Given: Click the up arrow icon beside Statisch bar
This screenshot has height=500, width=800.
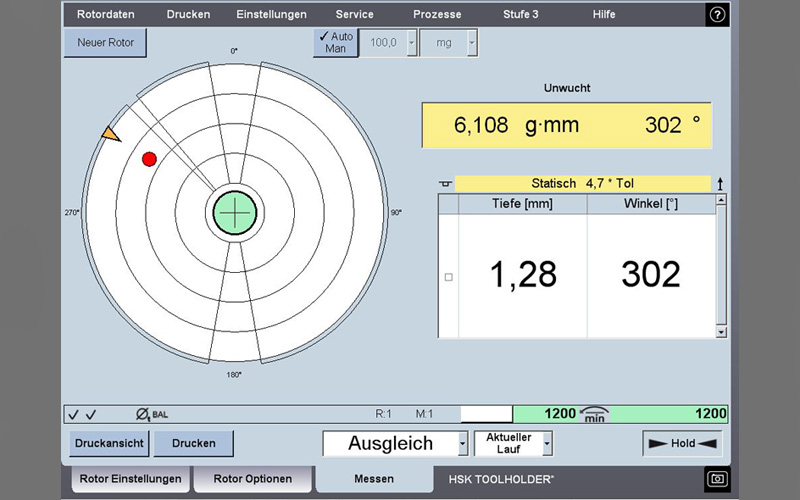Looking at the screenshot, I should point(719,184).
